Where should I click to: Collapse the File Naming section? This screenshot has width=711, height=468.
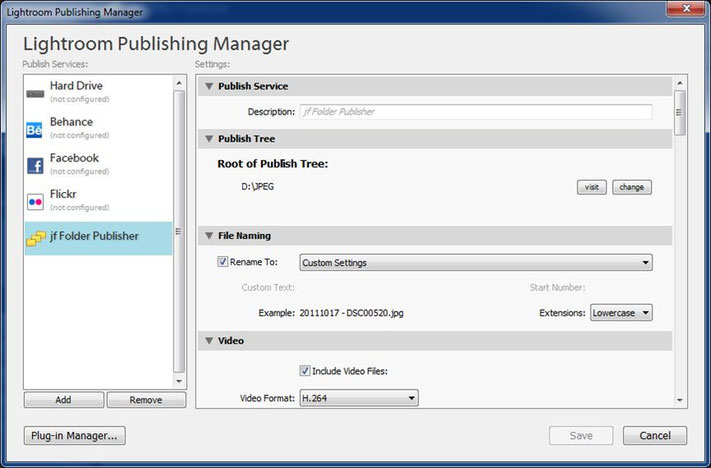[x=209, y=236]
